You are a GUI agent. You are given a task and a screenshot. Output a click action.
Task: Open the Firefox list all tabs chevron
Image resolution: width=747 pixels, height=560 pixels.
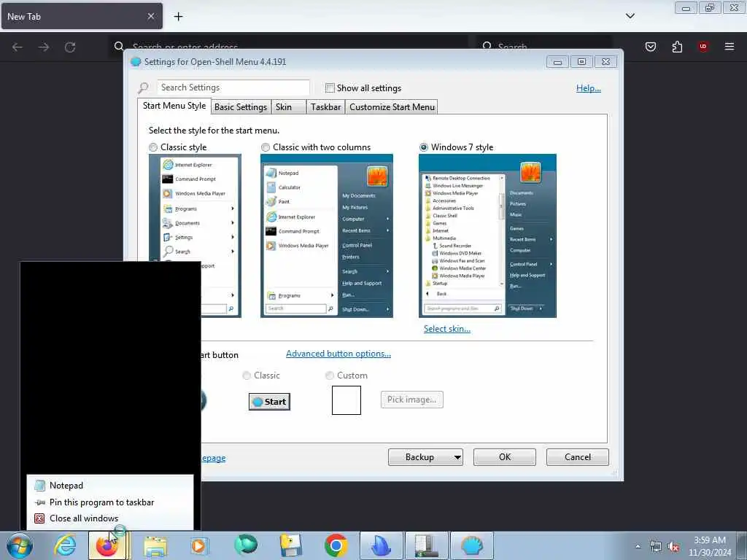[630, 16]
